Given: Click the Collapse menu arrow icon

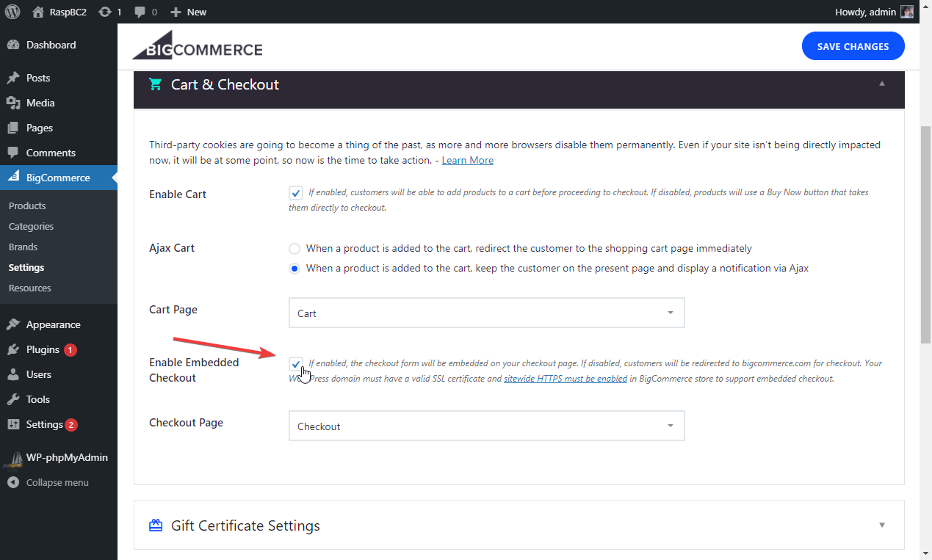Looking at the screenshot, I should click(x=13, y=482).
